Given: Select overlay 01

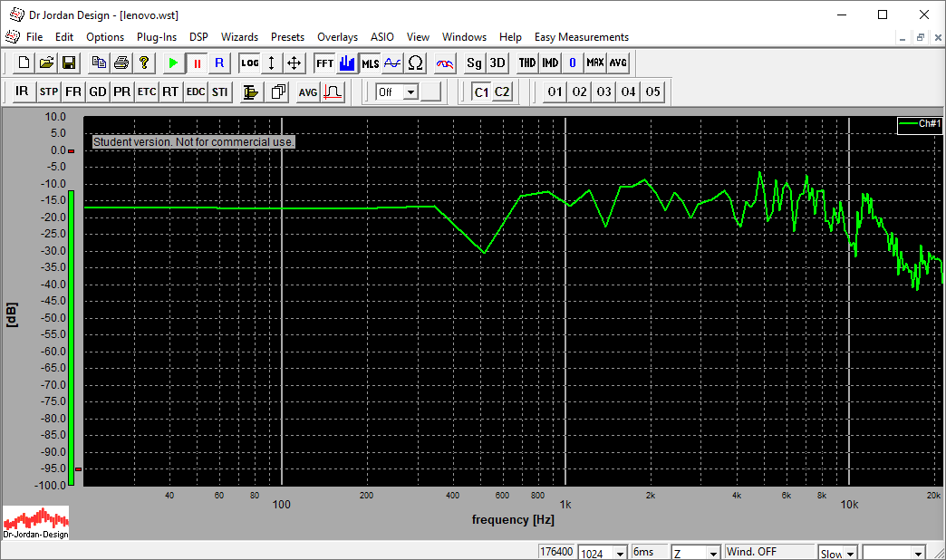Looking at the screenshot, I should [555, 92].
